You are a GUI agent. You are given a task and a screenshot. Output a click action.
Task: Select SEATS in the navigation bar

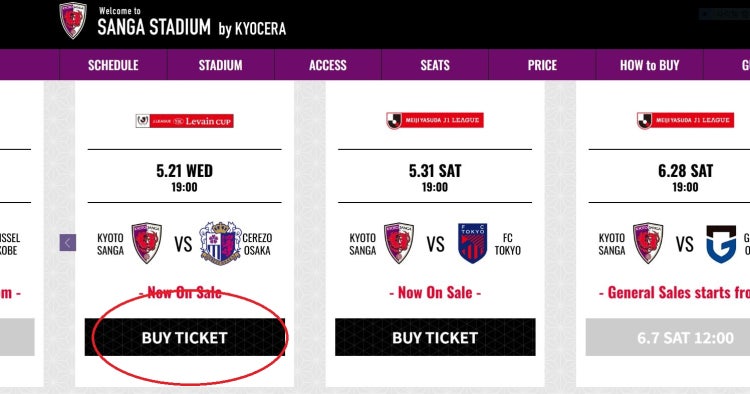click(435, 65)
